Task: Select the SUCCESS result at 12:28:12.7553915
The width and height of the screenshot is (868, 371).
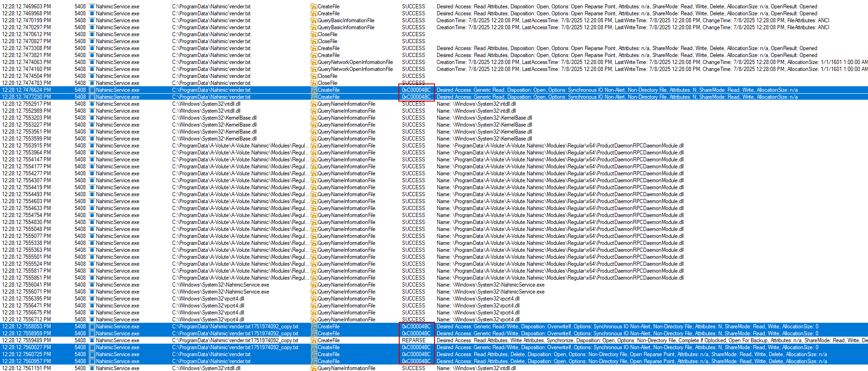Action: tap(413, 146)
